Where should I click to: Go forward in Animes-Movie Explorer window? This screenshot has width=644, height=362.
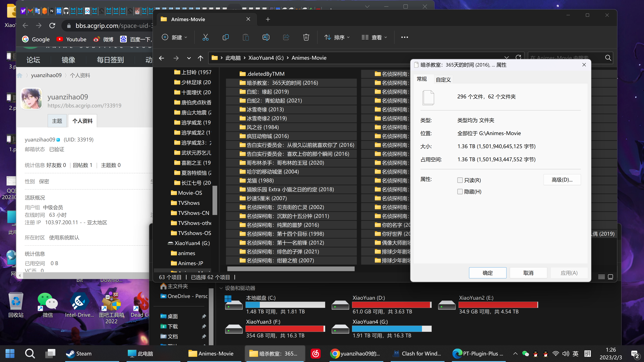pyautogui.click(x=176, y=58)
